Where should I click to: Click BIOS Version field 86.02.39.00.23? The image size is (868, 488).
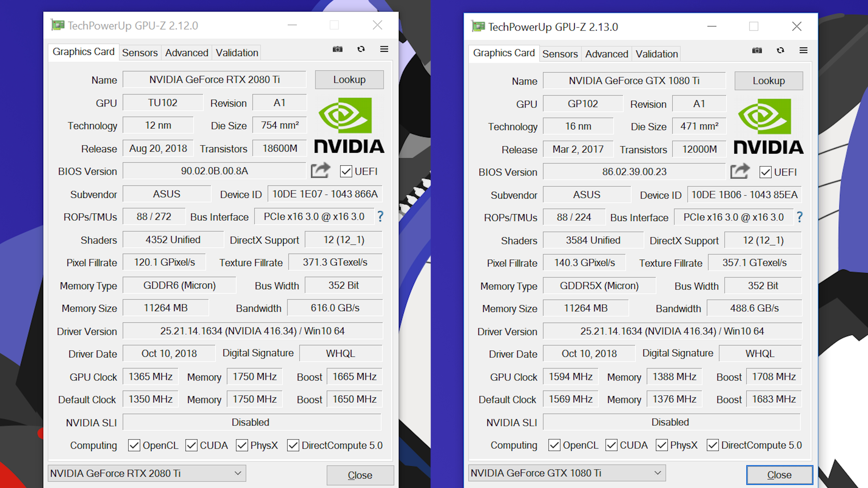[x=634, y=172]
